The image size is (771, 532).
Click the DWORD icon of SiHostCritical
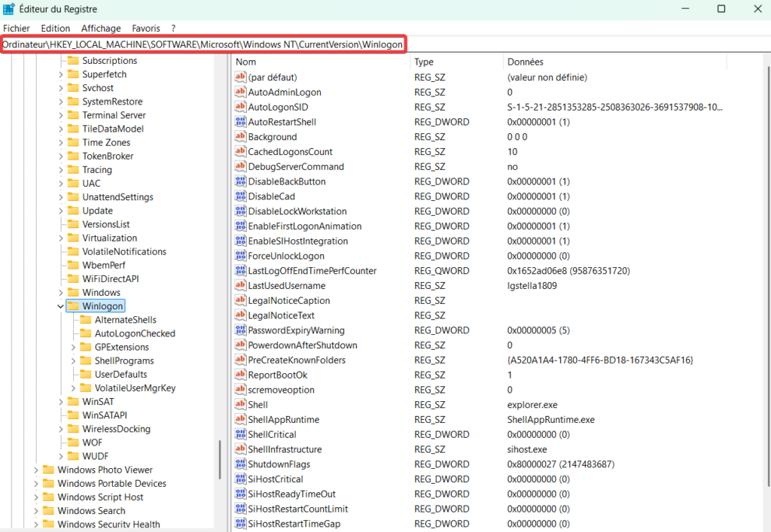coord(240,479)
